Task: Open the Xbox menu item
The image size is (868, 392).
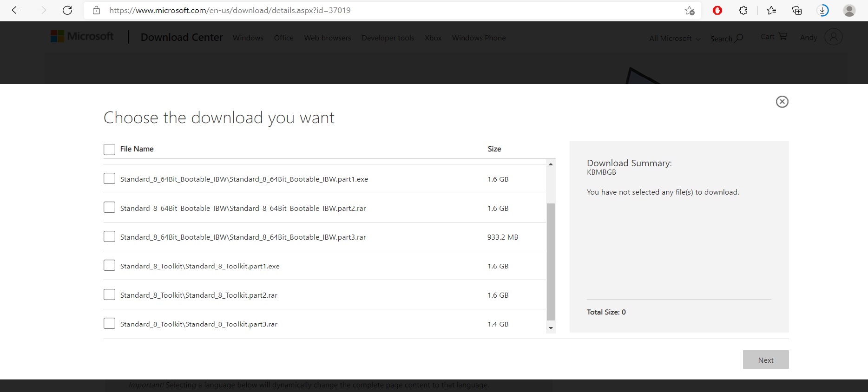Action: [433, 38]
